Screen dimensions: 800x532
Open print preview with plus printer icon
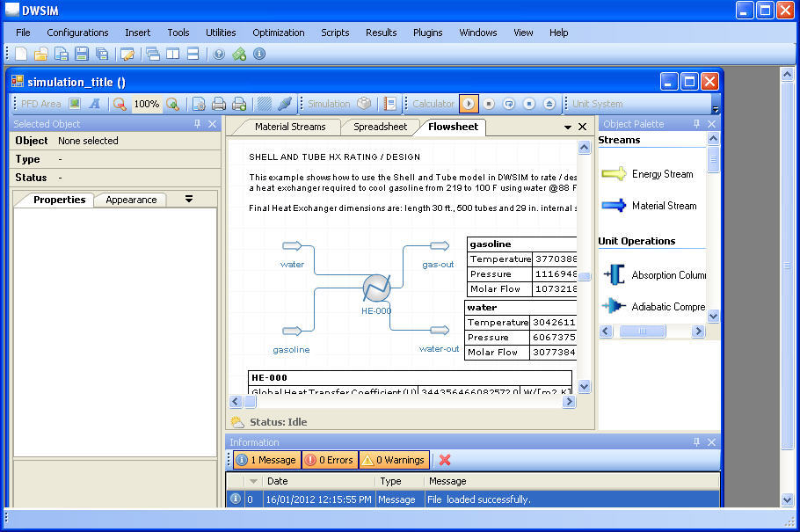coord(239,104)
